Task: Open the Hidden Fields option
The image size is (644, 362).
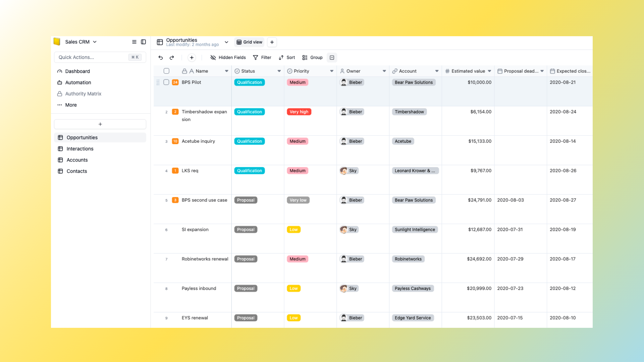Action: click(228, 58)
